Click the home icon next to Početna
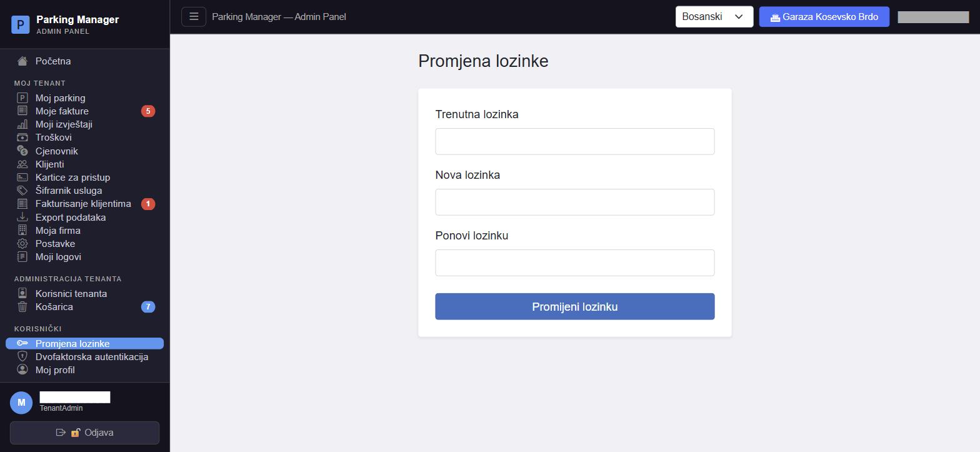Screen dimensions: 980x452 click(x=22, y=61)
